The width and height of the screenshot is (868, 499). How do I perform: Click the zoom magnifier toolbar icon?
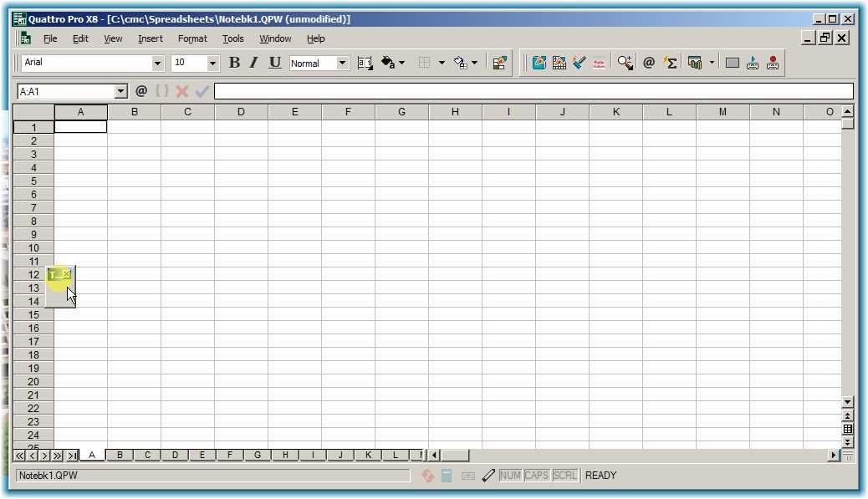(x=625, y=63)
